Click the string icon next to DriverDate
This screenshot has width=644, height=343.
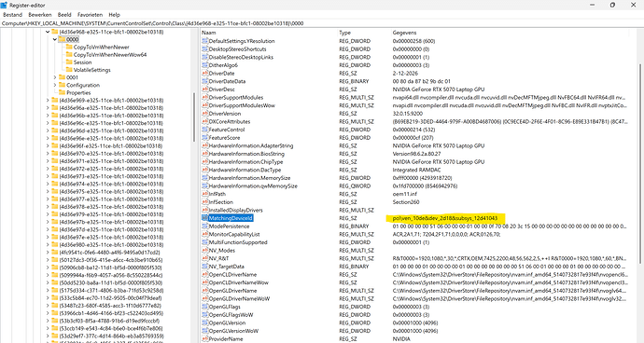coord(205,73)
